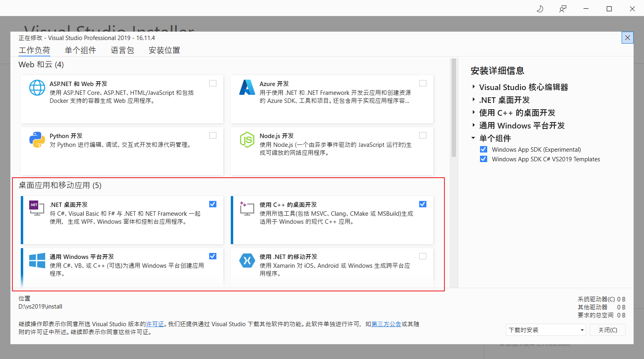
Task: Close the modify dialog with X button
Action: pos(628,38)
